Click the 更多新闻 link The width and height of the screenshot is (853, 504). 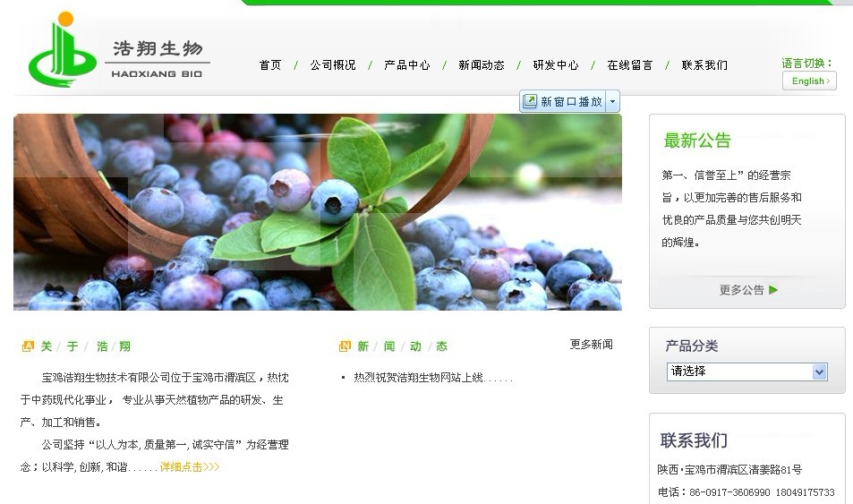(592, 345)
